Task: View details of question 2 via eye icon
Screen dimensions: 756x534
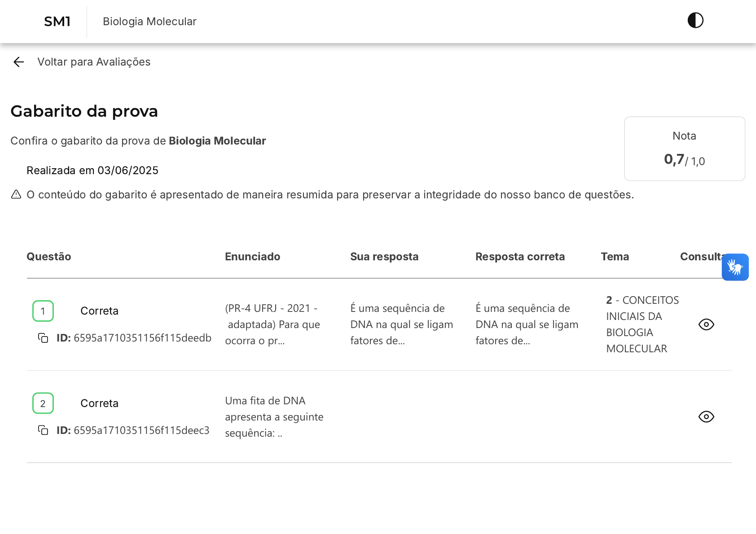Action: coord(706,417)
